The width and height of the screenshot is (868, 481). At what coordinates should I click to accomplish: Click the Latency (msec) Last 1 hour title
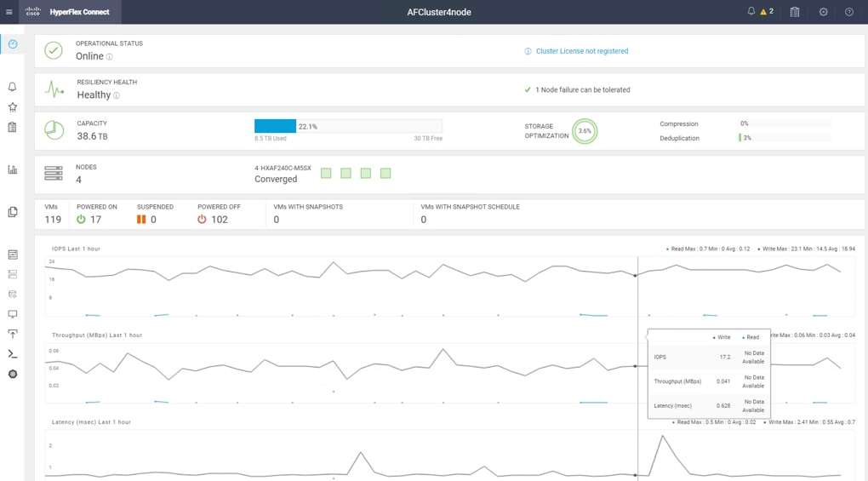(91, 422)
